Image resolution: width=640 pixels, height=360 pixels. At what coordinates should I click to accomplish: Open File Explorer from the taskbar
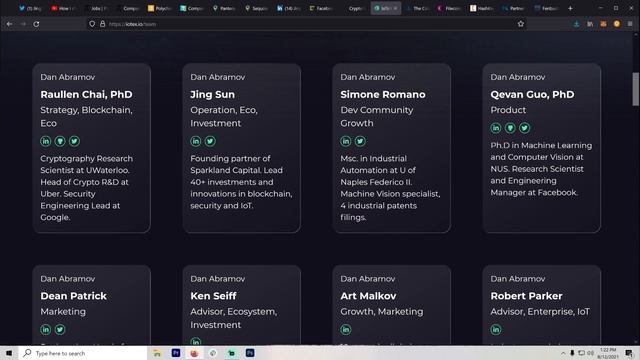pyautogui.click(x=157, y=353)
